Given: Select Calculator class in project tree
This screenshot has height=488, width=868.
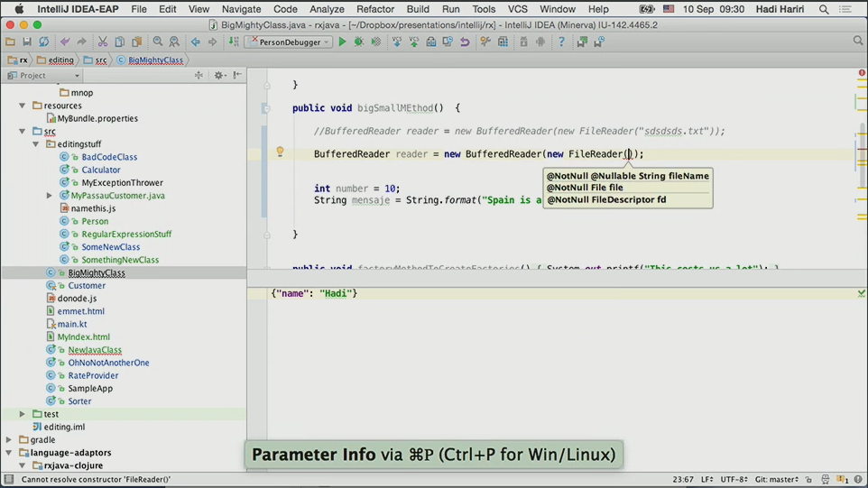Looking at the screenshot, I should (100, 170).
